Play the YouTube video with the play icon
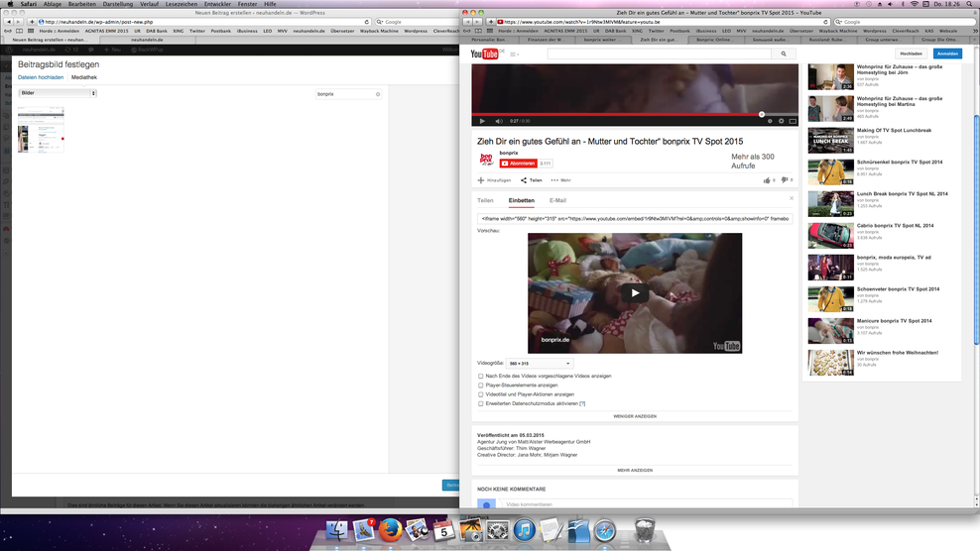Viewport: 980px width, 551px height. pos(482,121)
